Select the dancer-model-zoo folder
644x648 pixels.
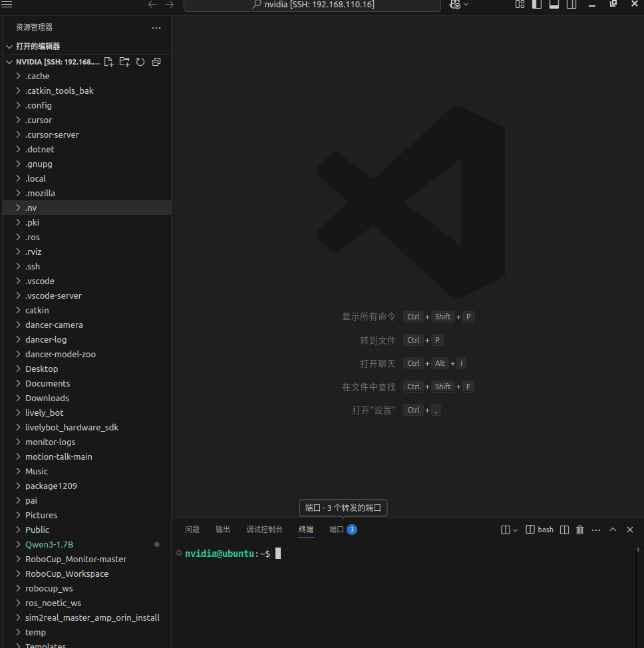point(86,354)
